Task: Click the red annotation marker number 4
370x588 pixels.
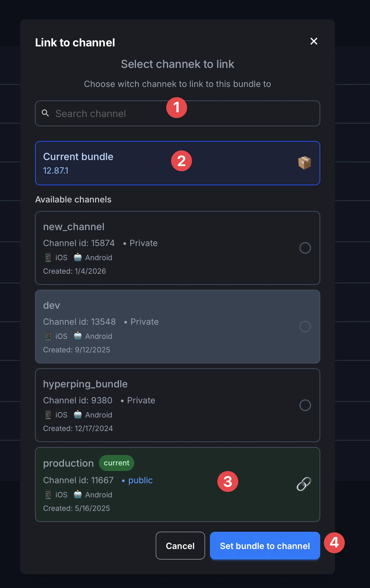Action: [x=334, y=543]
